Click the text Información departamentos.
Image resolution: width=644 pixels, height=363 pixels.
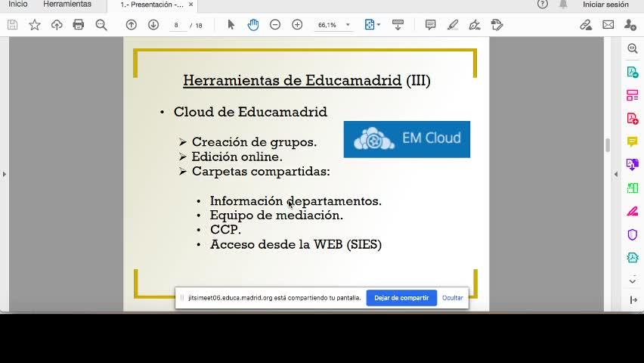click(x=296, y=201)
